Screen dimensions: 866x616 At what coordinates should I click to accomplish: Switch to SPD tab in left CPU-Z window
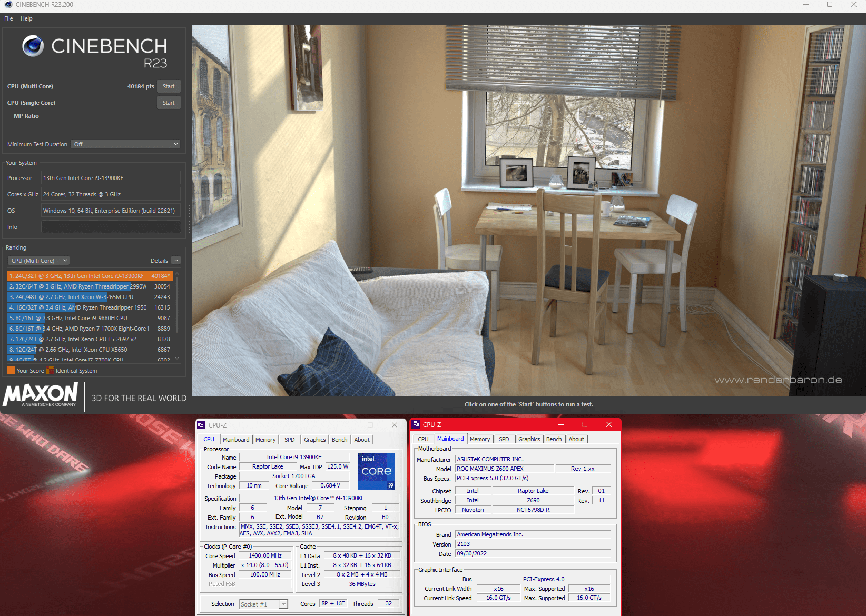pos(290,440)
